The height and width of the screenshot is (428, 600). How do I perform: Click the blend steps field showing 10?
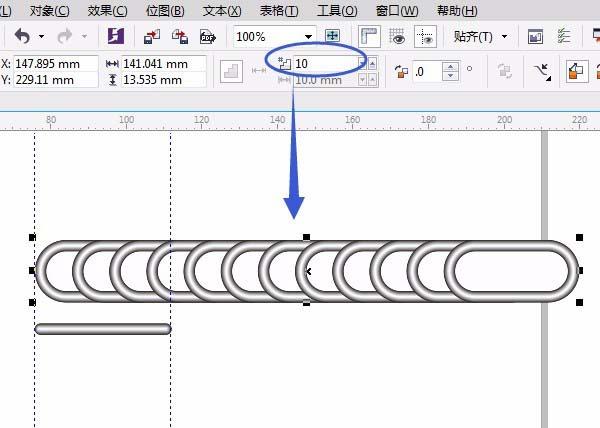point(325,63)
